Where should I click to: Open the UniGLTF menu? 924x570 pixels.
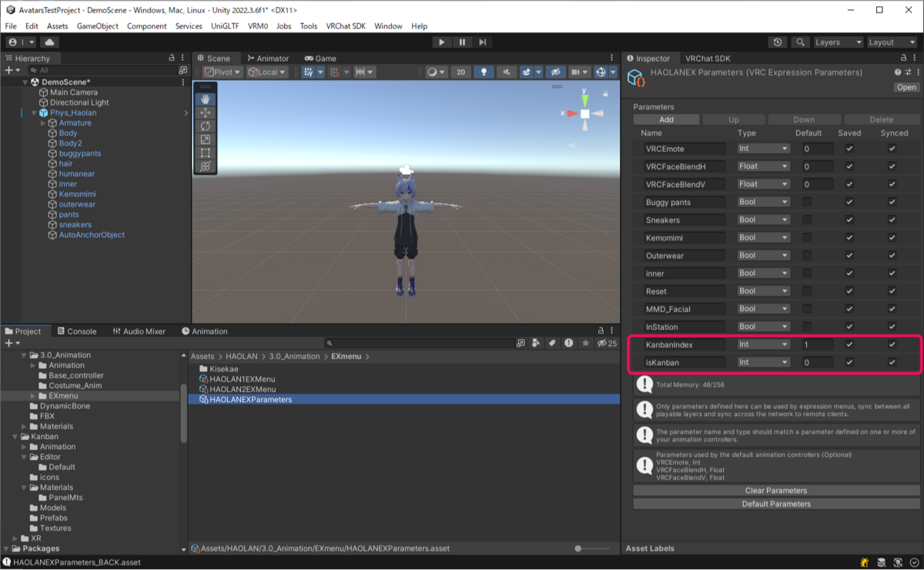click(226, 26)
